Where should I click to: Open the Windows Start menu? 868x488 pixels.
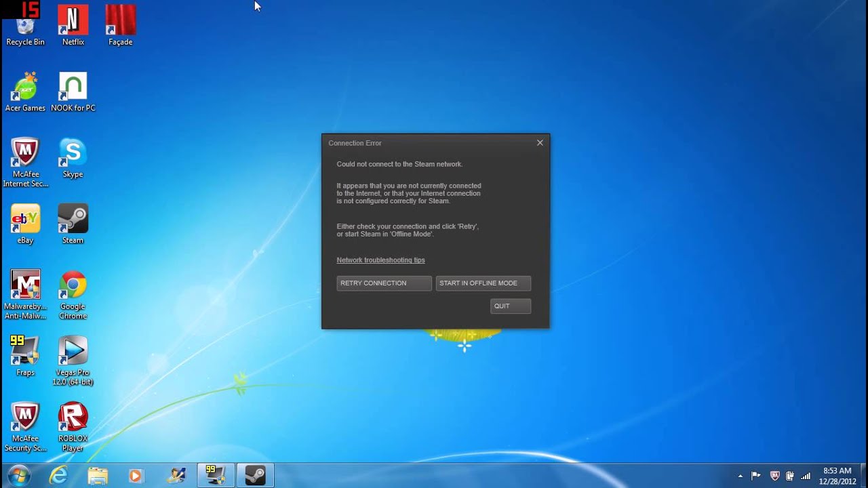(18, 475)
